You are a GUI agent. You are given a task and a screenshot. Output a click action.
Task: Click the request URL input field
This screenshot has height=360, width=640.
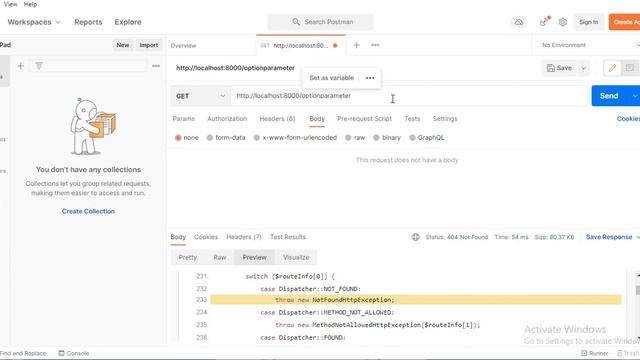tap(409, 96)
